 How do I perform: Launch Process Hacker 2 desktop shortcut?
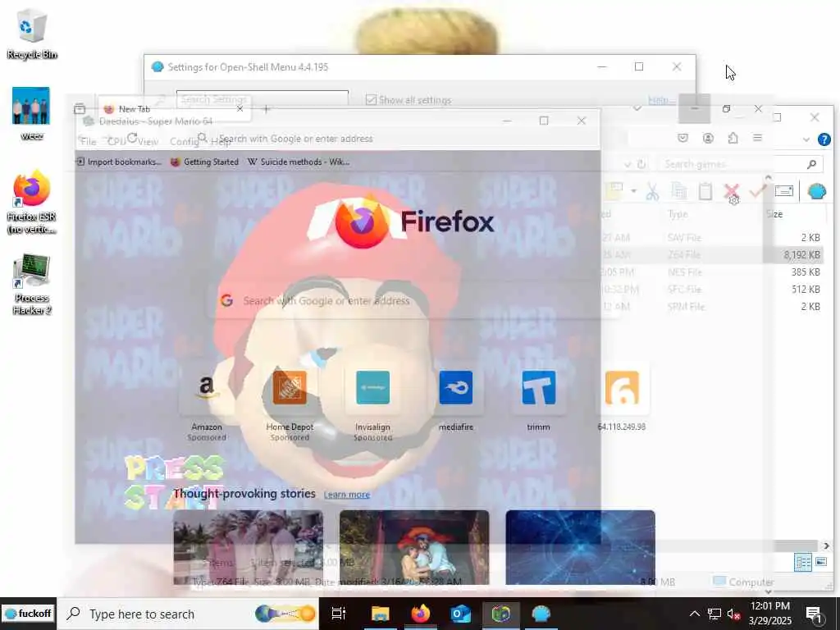pos(32,285)
